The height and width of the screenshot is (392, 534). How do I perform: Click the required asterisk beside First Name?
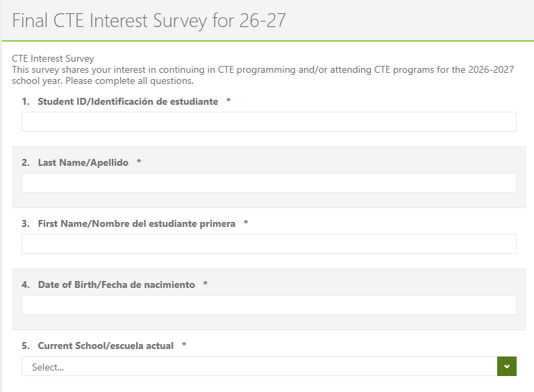pyautogui.click(x=246, y=224)
